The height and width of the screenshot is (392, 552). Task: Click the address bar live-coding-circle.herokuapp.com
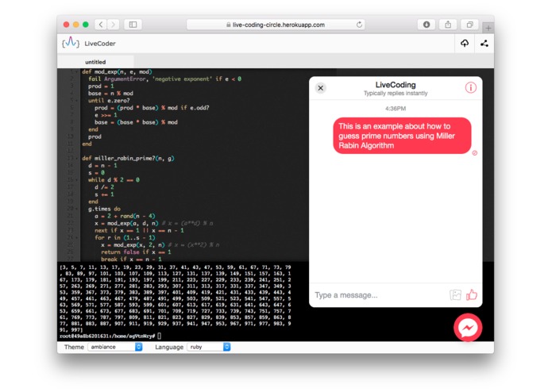click(x=276, y=25)
